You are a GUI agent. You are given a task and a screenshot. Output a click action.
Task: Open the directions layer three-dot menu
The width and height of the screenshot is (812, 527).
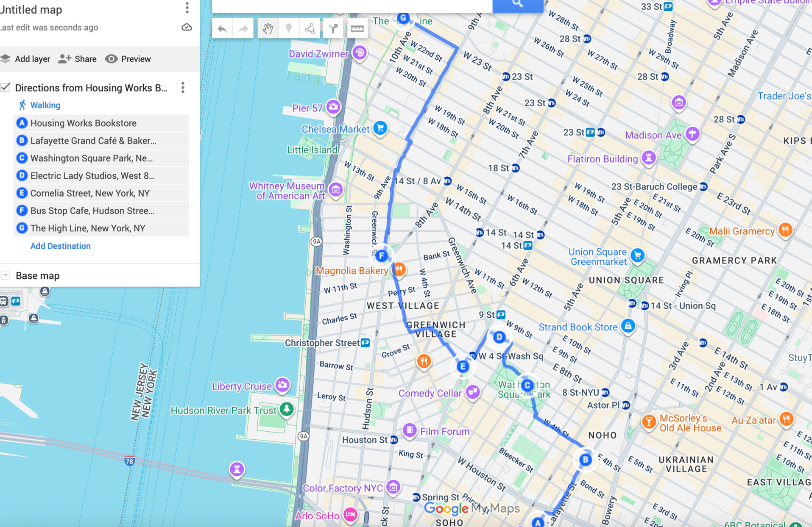tap(183, 88)
